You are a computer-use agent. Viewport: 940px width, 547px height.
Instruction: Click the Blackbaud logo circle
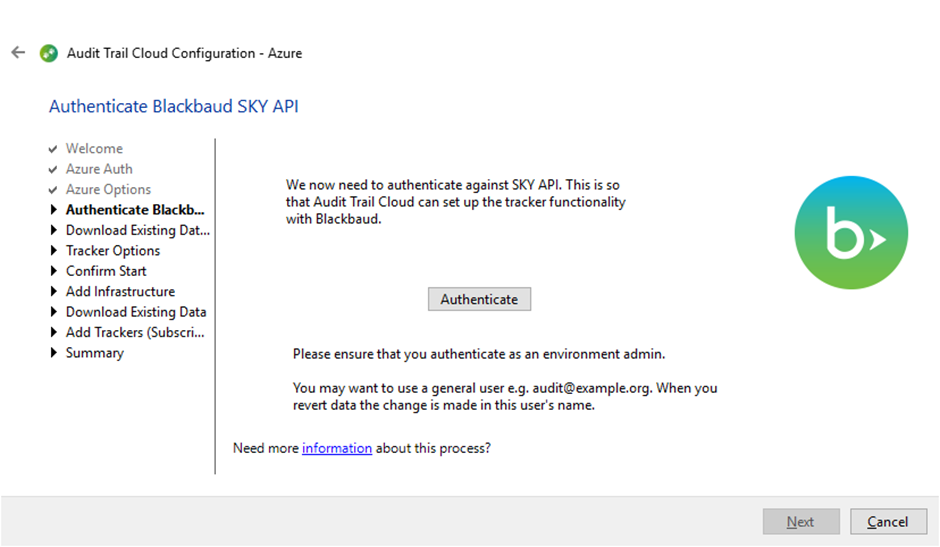click(x=851, y=233)
